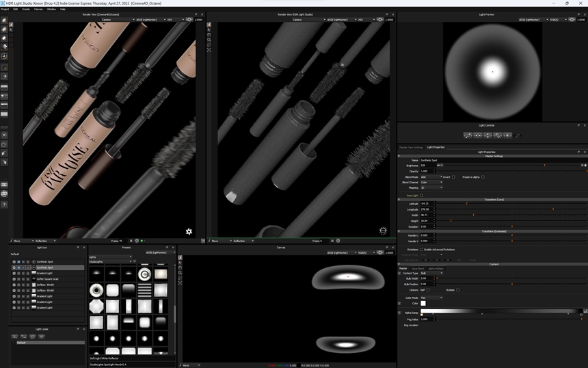Open the Canvas menu
Screen dimensions: 588x368
point(38,9)
